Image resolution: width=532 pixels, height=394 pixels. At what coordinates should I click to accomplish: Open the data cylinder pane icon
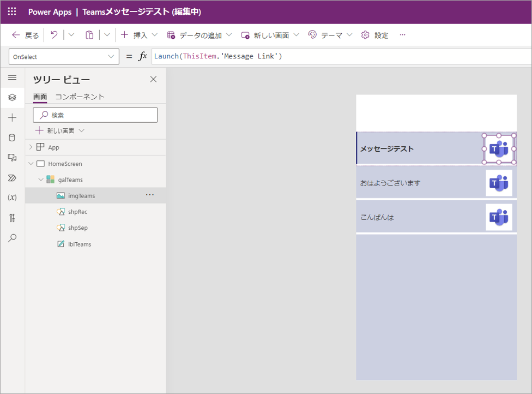pos(12,138)
